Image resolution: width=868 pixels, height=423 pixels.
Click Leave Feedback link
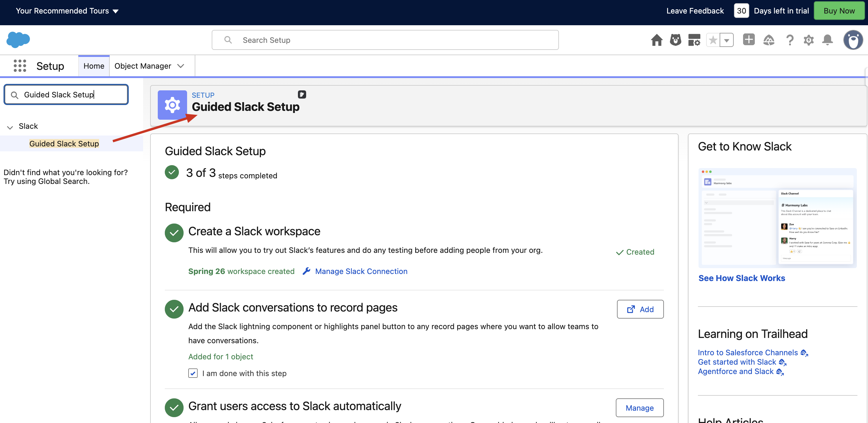pyautogui.click(x=695, y=11)
